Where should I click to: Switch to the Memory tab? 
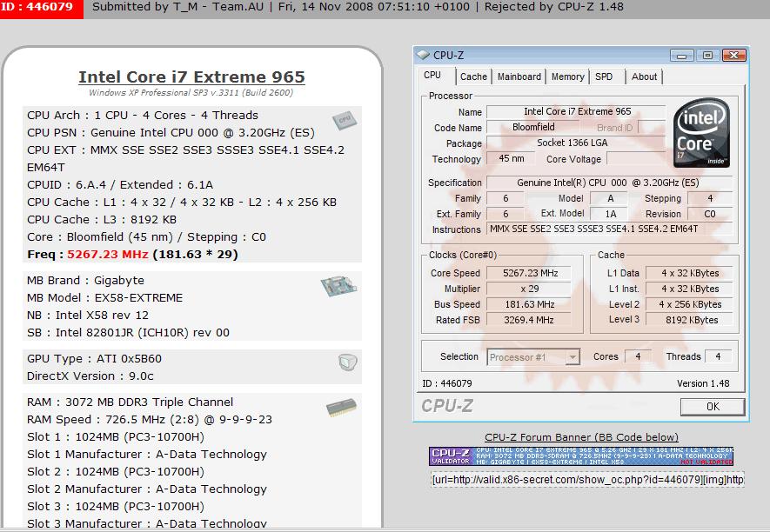[x=567, y=76]
